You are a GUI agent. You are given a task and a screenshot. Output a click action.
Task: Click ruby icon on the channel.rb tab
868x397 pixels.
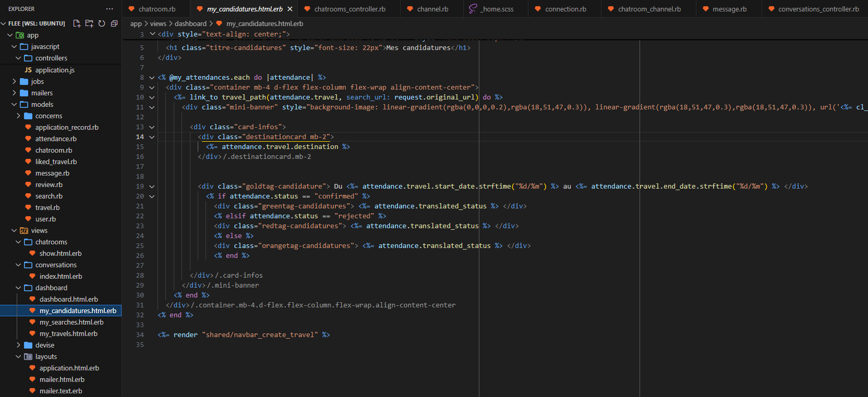[x=410, y=9]
